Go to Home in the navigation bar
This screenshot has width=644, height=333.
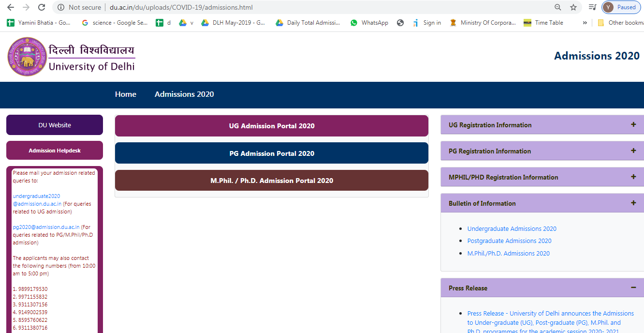coord(126,94)
